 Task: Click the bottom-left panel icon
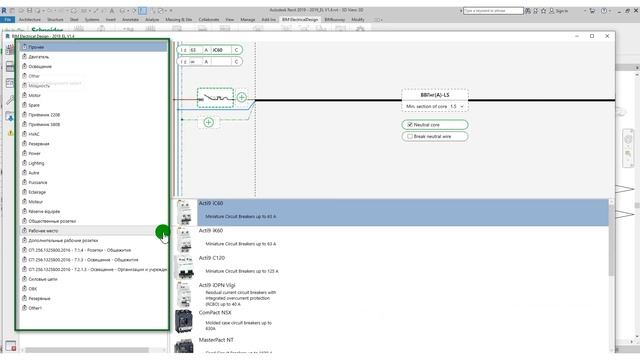click(11, 346)
